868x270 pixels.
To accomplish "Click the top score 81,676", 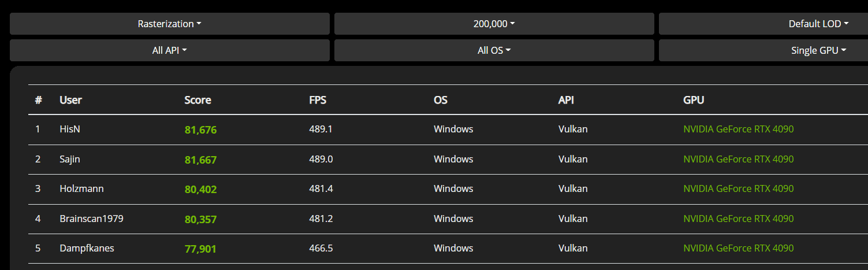I will coord(200,130).
